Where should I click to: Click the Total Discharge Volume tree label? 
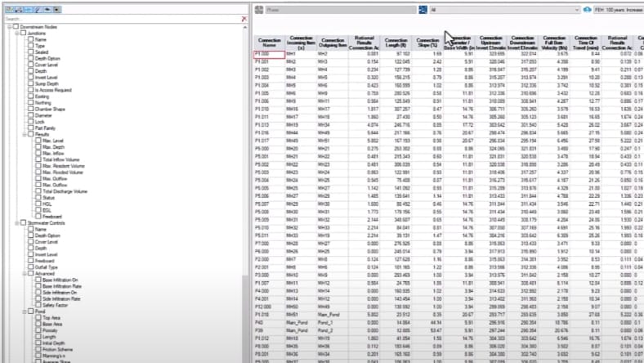65,191
